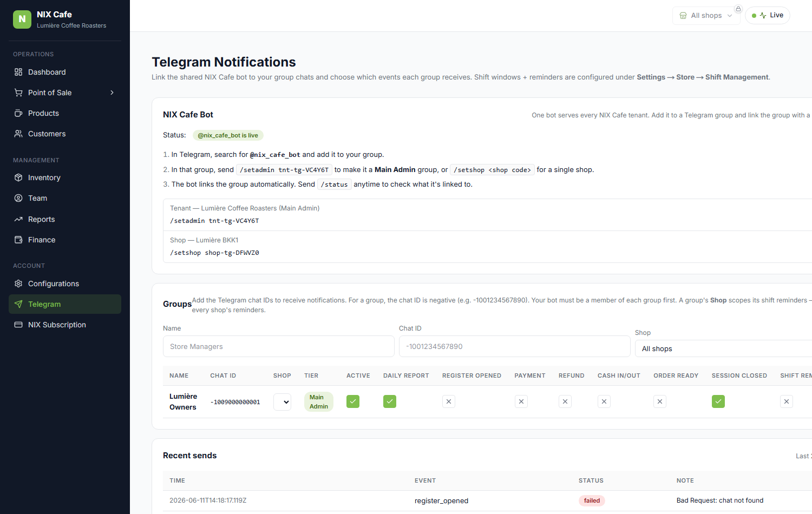Click chat ID -1009000000001
The width and height of the screenshot is (812, 514).
[235, 402]
